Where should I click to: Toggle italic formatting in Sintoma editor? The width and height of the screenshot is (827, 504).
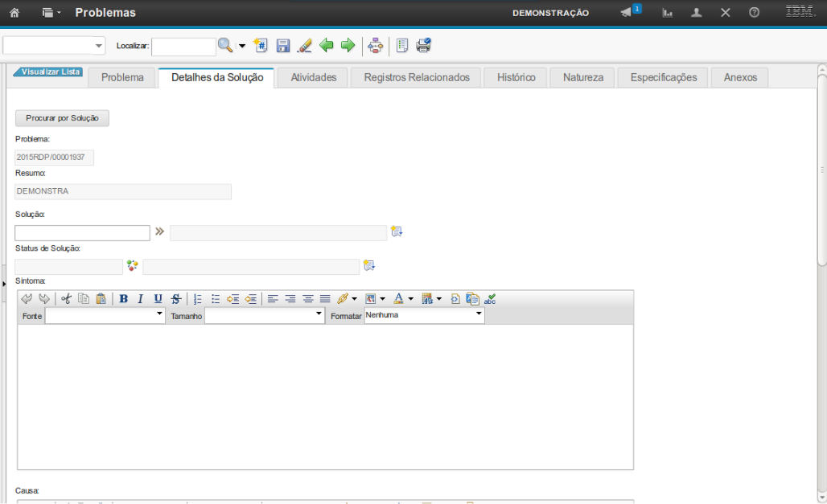(x=140, y=299)
